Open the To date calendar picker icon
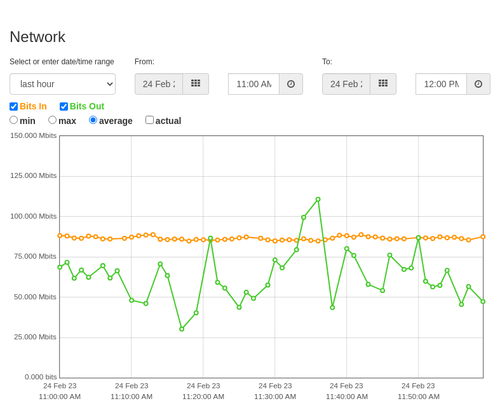The image size is (500, 403). [383, 84]
